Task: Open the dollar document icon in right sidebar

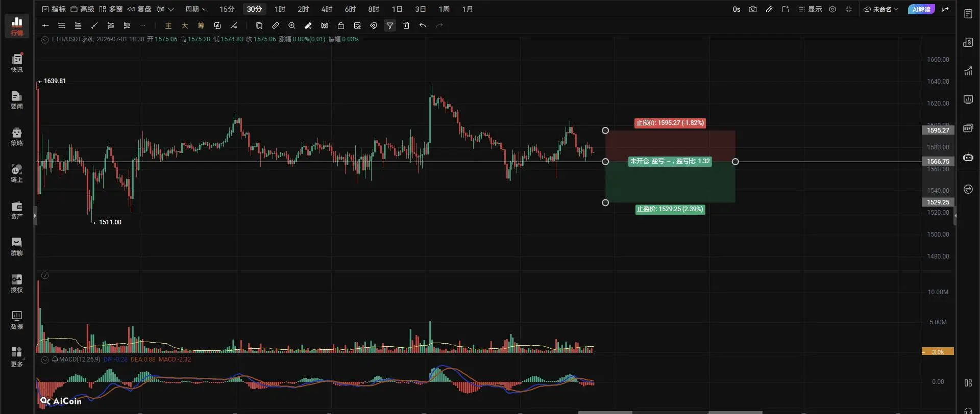Action: point(968,42)
